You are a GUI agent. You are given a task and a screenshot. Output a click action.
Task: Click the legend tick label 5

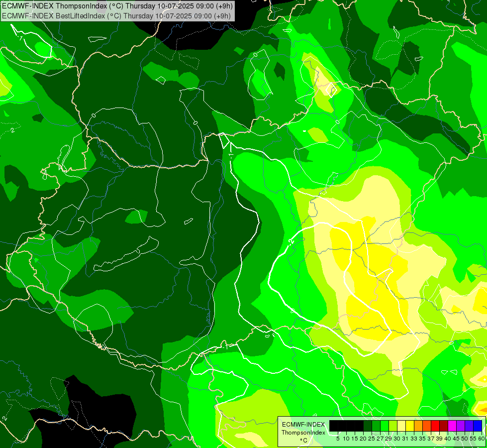click(338, 439)
